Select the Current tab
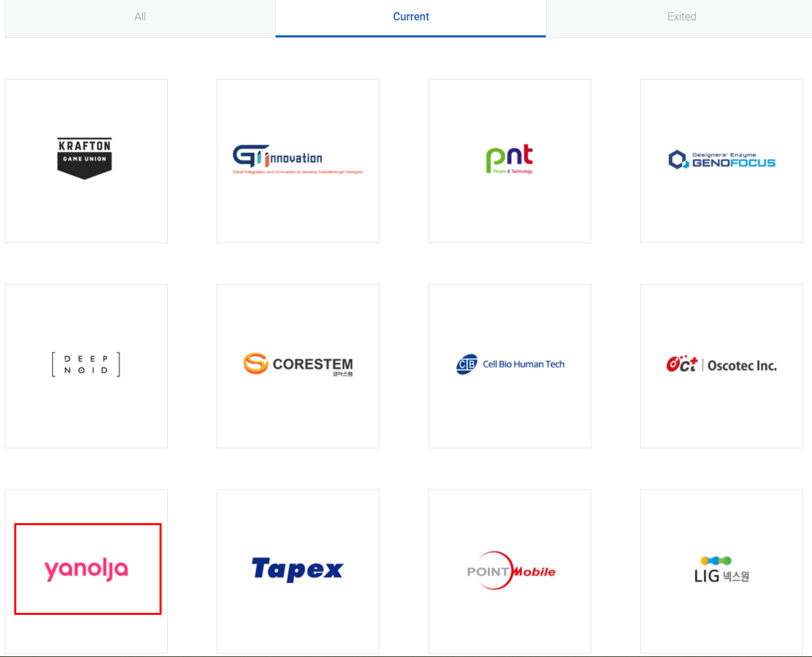Image resolution: width=812 pixels, height=657 pixels. [x=411, y=17]
